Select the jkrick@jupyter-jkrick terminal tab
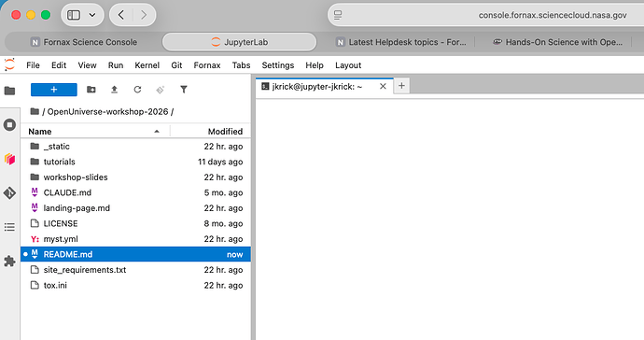This screenshot has width=644, height=340. (317, 86)
